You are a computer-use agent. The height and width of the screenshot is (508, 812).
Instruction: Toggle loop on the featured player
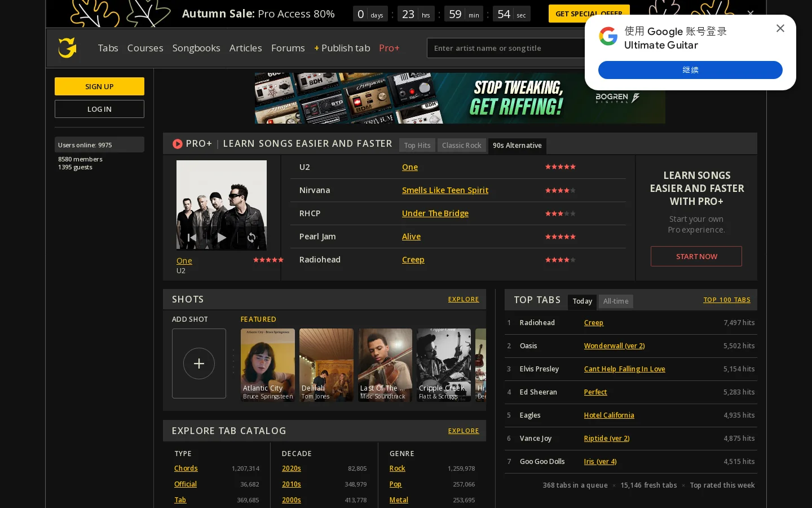click(251, 238)
